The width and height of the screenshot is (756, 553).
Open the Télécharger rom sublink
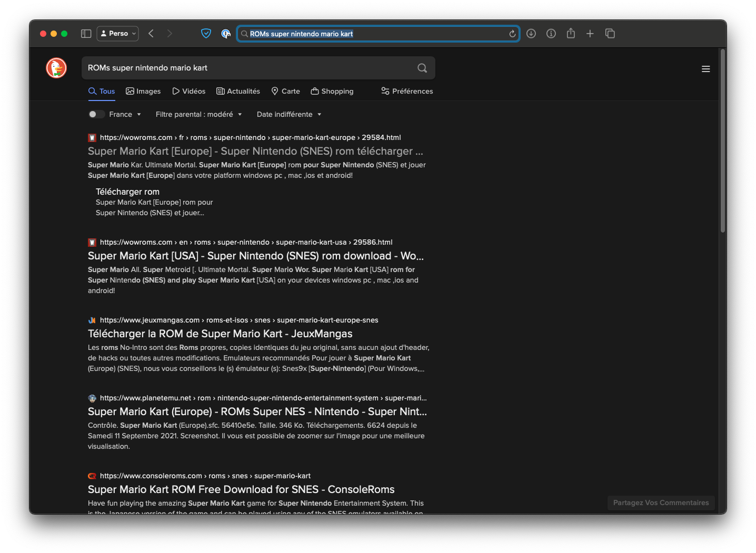pyautogui.click(x=127, y=192)
